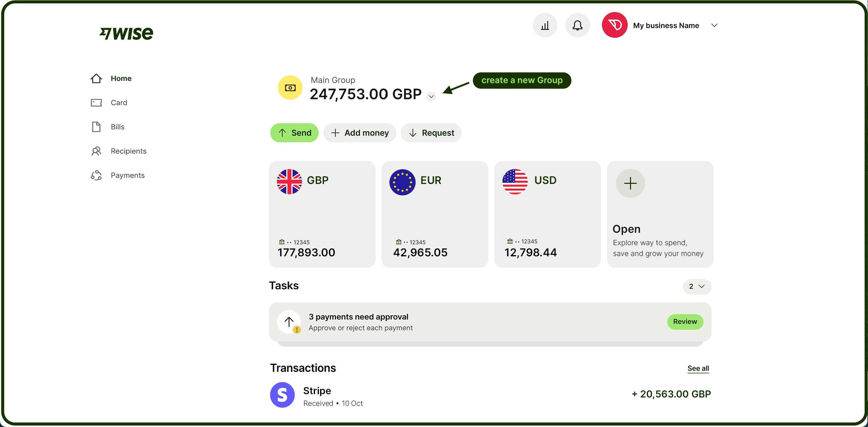Viewport: 868px width, 427px height.
Task: Expand the Tasks count dropdown
Action: pyautogui.click(x=697, y=286)
